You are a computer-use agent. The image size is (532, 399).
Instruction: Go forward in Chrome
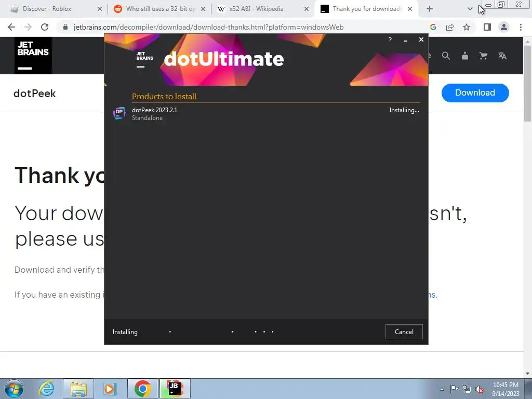[28, 27]
